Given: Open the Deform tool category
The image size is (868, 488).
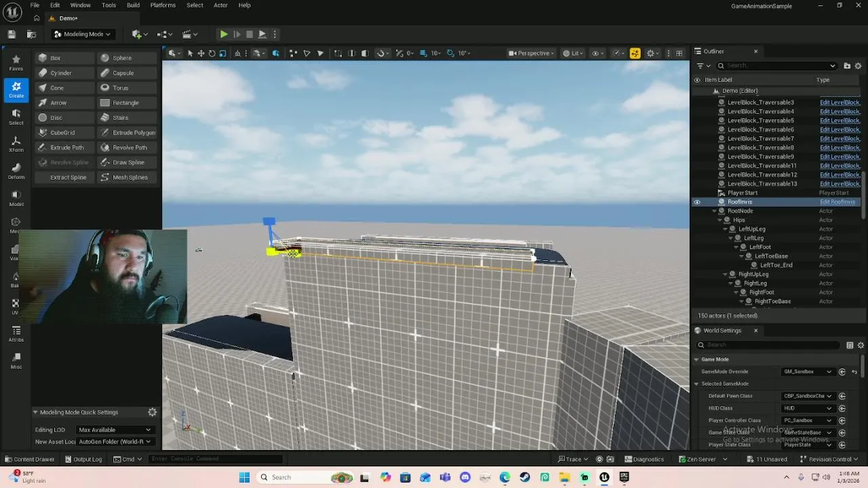Looking at the screenshot, I should point(16,171).
